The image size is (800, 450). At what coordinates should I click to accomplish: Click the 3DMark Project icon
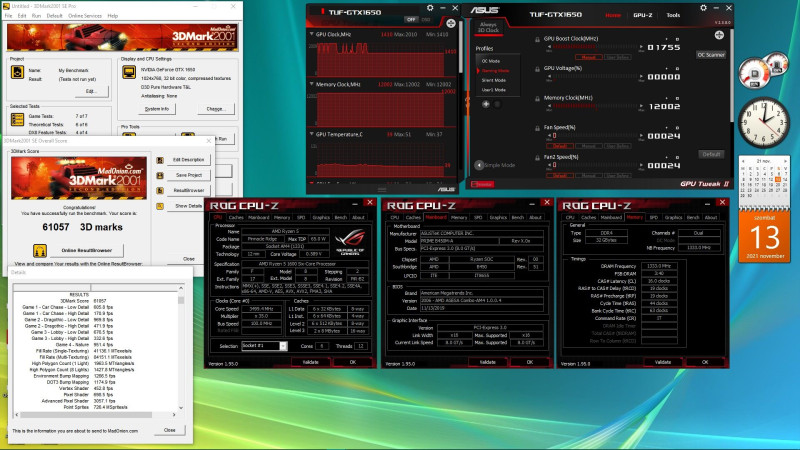click(x=17, y=72)
